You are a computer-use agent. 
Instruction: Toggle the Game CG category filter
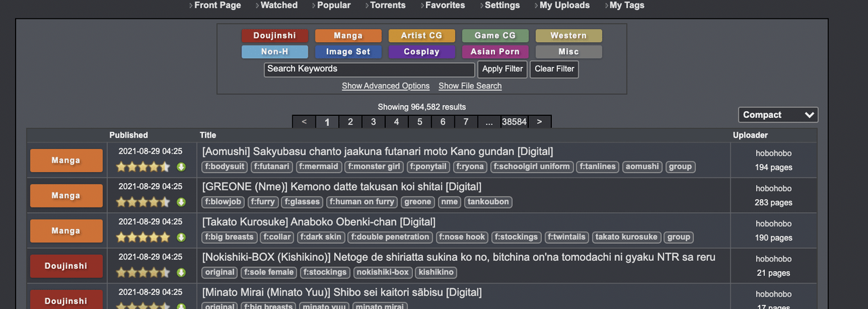click(495, 36)
